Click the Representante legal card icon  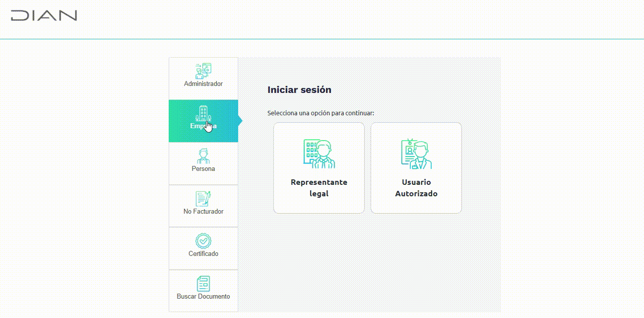[319, 153]
